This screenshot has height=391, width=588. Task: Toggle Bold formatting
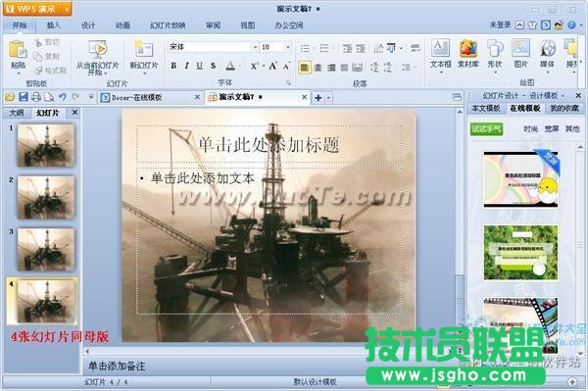(173, 66)
